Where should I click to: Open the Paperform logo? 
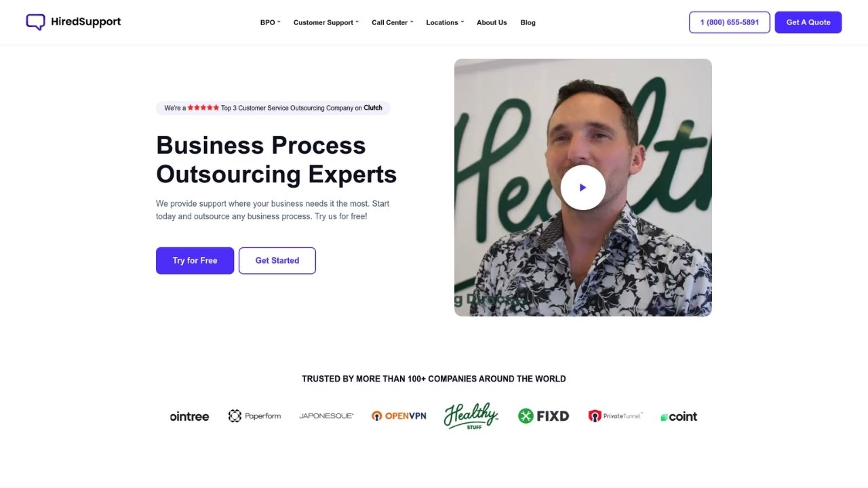click(254, 416)
